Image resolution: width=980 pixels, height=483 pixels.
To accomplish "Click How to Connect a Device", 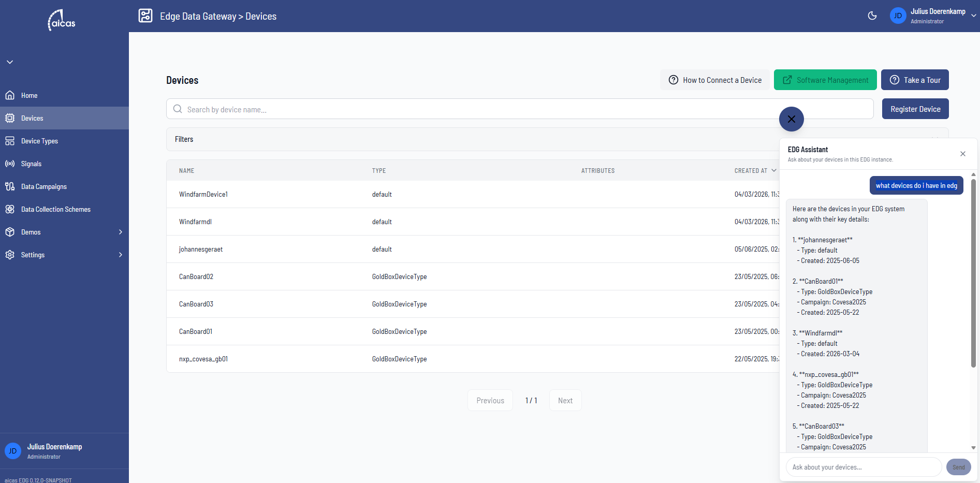I will point(715,80).
